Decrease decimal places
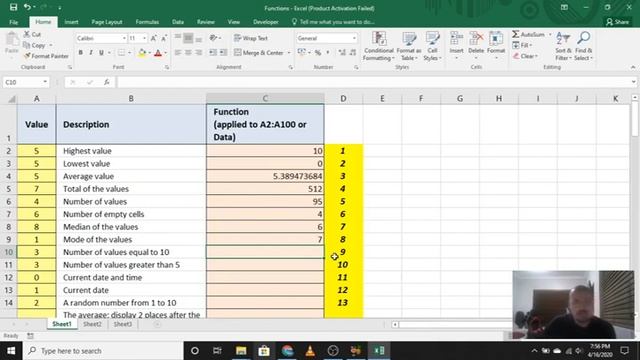 353,53
